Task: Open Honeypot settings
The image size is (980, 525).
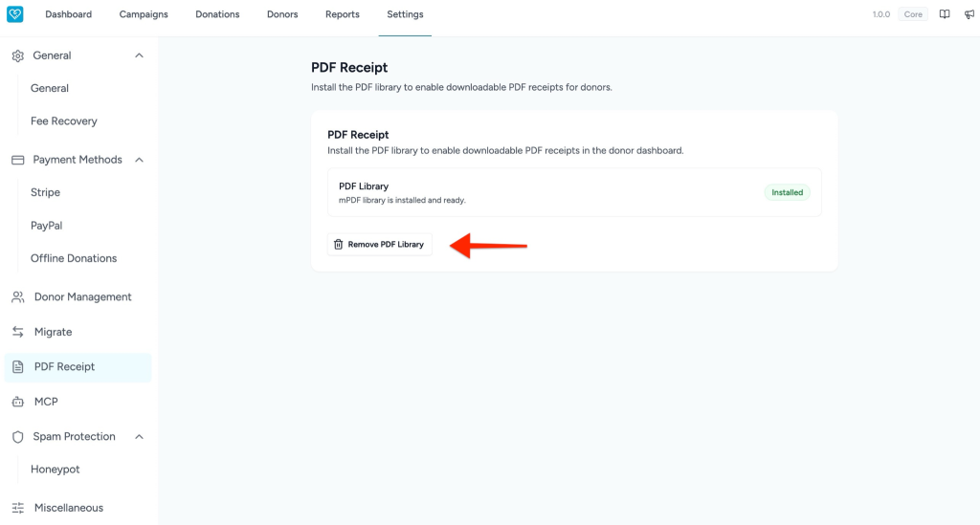Action: pyautogui.click(x=55, y=470)
